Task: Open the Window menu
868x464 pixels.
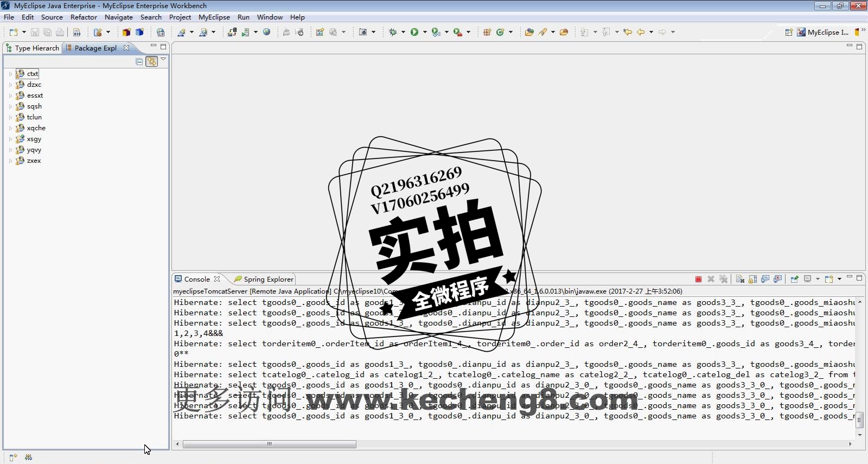Action: [x=270, y=17]
